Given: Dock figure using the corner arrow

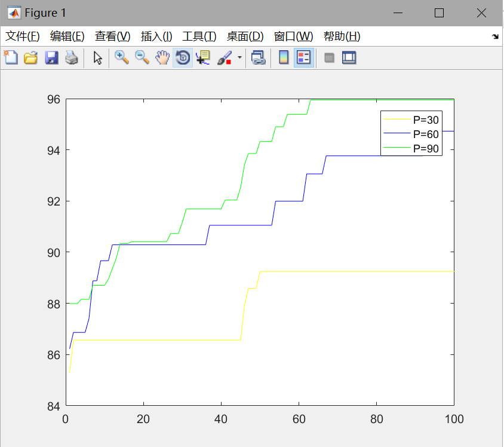Looking at the screenshot, I should pos(495,36).
